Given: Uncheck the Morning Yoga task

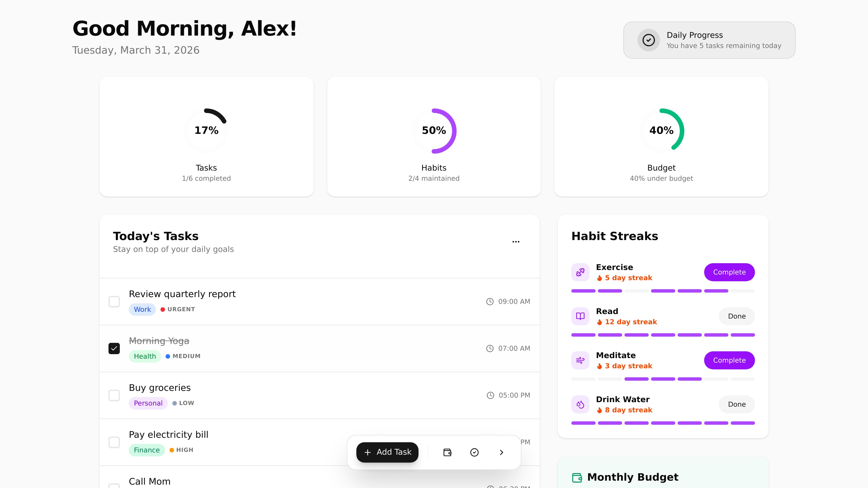Looking at the screenshot, I should (114, 348).
